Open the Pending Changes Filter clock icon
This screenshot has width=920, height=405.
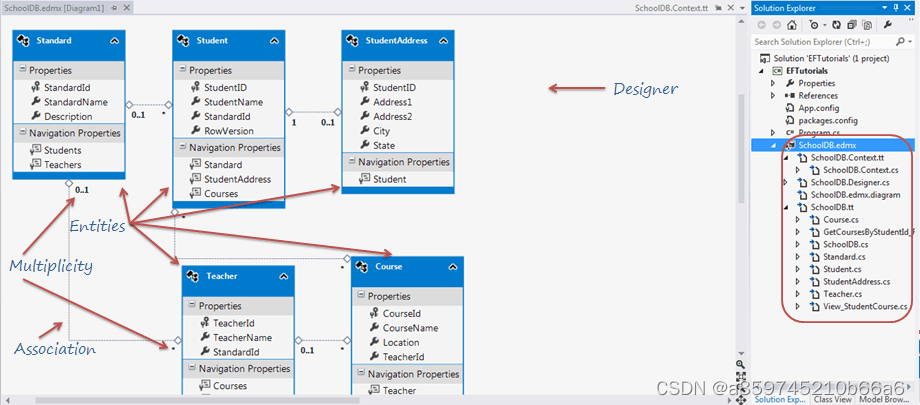[x=814, y=25]
